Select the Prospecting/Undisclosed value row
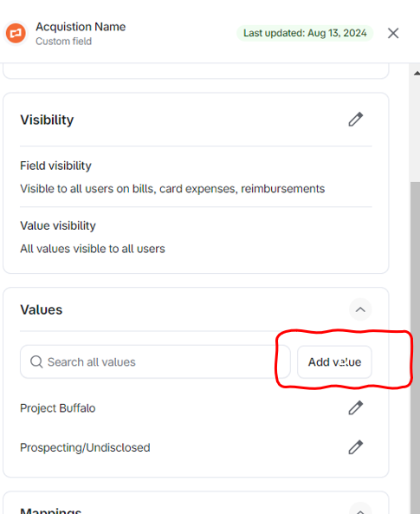 [196, 447]
